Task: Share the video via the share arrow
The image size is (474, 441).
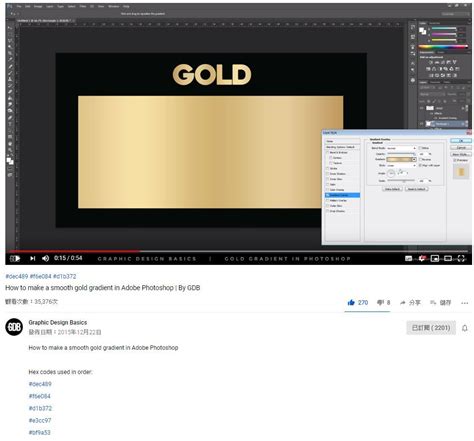Action: (x=403, y=303)
